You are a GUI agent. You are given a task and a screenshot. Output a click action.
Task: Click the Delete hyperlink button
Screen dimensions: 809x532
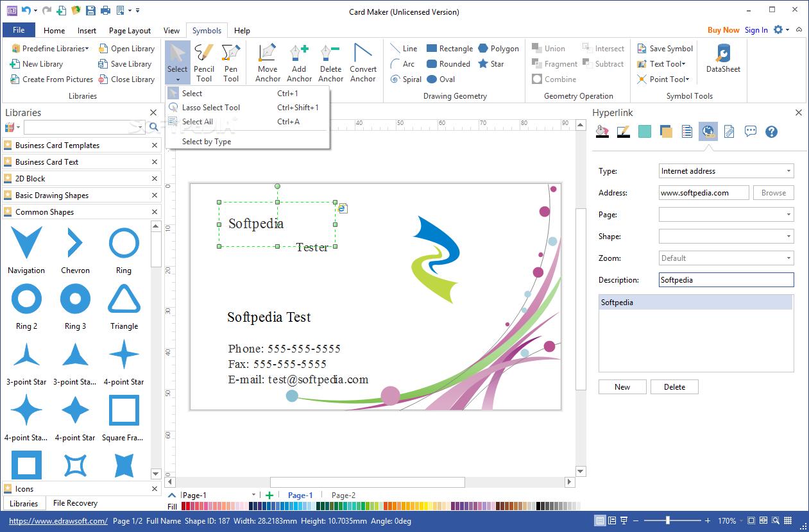[674, 387]
